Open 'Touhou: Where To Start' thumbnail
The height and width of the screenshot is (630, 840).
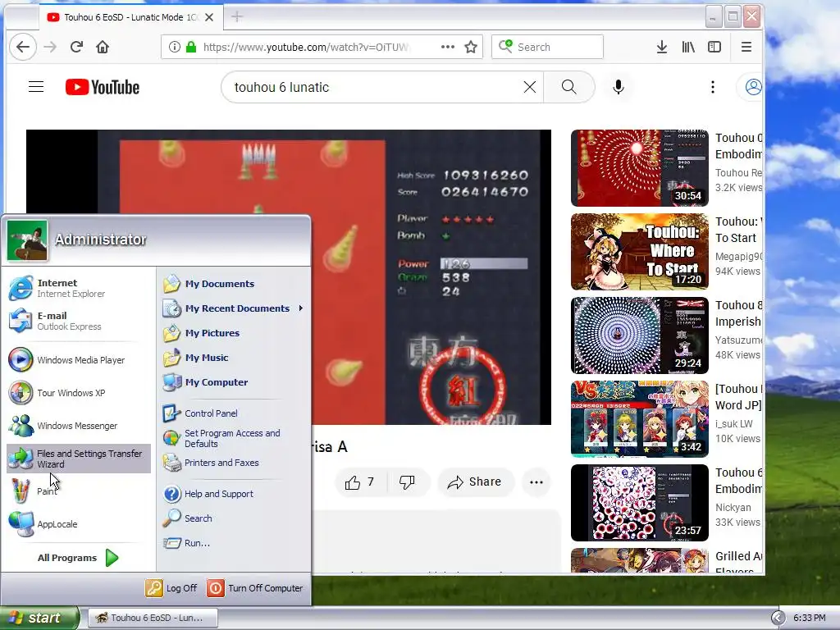click(x=640, y=252)
